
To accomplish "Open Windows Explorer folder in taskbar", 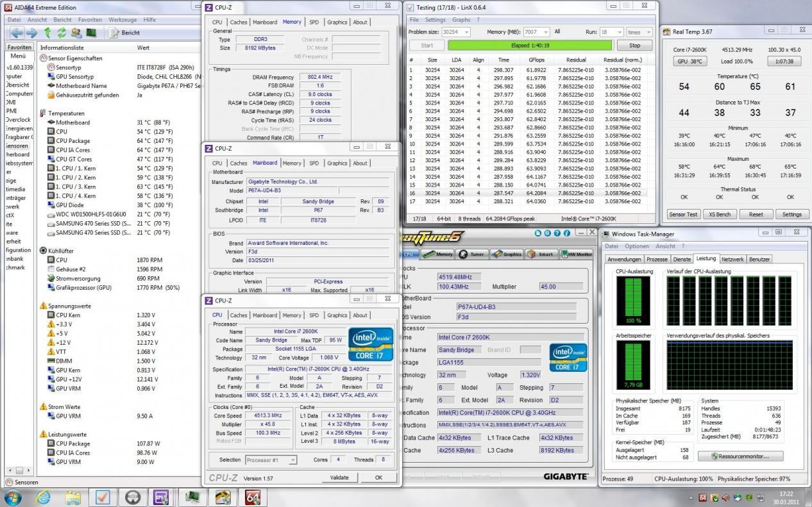I will coord(73,497).
